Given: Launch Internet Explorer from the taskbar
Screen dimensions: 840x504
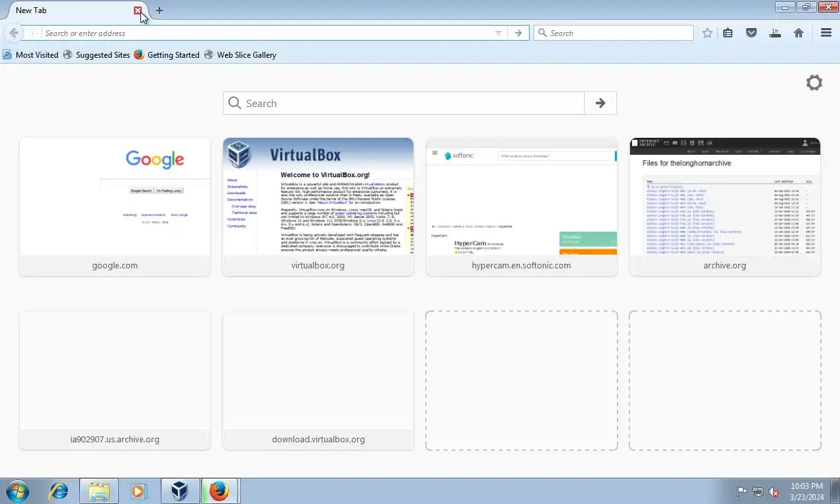Looking at the screenshot, I should tap(59, 491).
